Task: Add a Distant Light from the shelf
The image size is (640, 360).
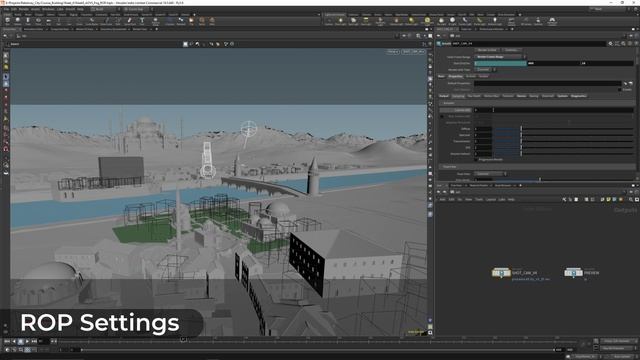Action: [x=411, y=21]
